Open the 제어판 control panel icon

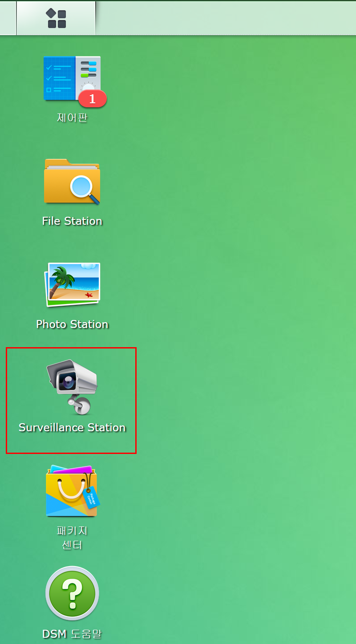[72, 79]
